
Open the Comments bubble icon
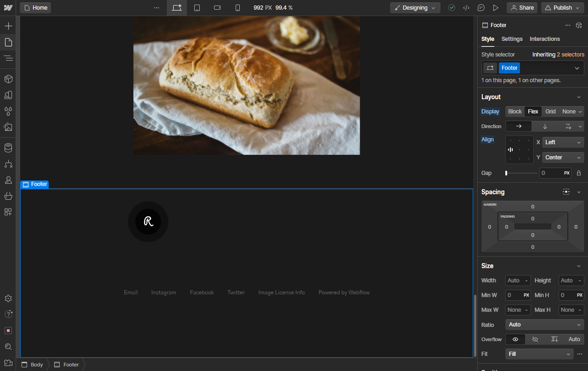coord(481,8)
